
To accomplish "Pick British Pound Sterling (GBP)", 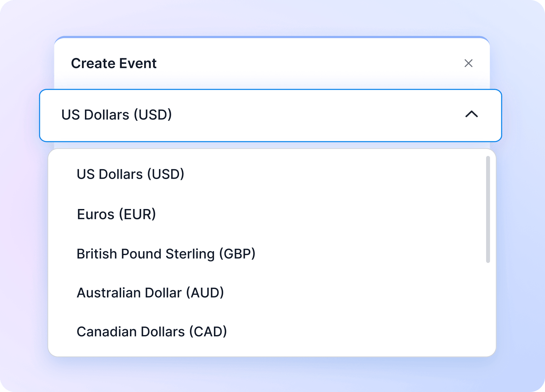I will (166, 253).
